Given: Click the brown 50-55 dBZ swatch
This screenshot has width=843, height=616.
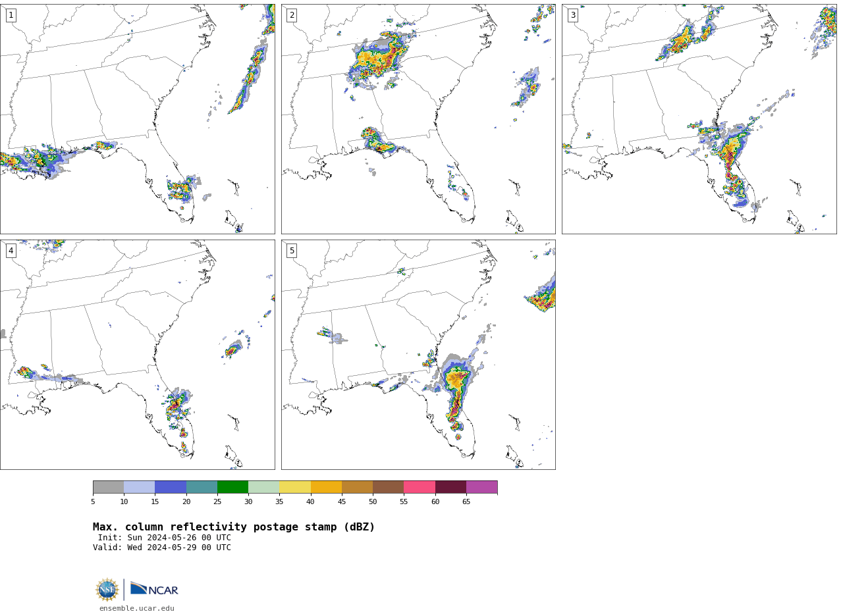Looking at the screenshot, I should click(x=388, y=487).
